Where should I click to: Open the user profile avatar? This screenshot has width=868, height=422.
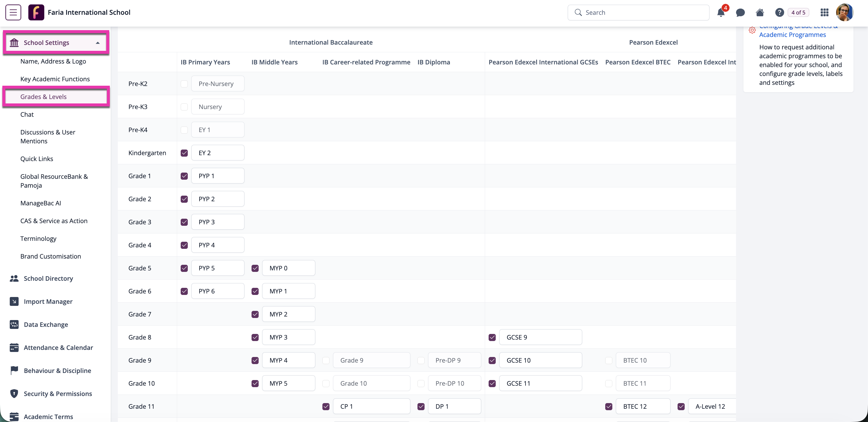point(845,12)
